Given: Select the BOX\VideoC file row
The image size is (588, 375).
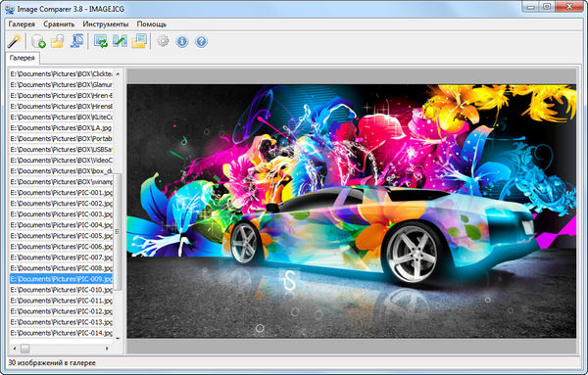Looking at the screenshot, I should coord(61,161).
